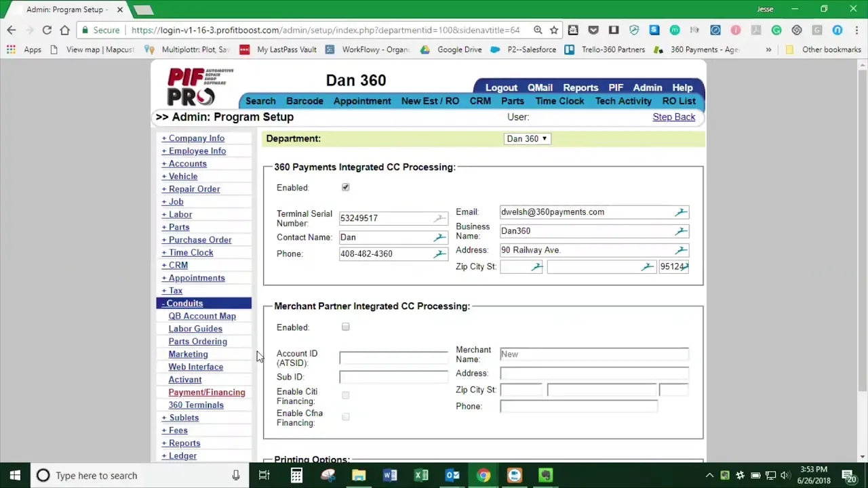Click the Sub ID input field
868x488 pixels.
coord(393,377)
